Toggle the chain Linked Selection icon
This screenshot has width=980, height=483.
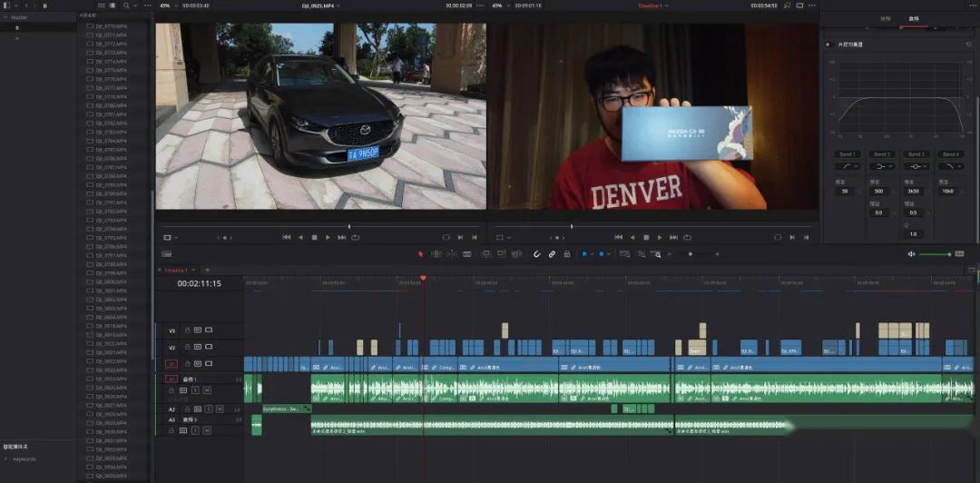(x=552, y=254)
